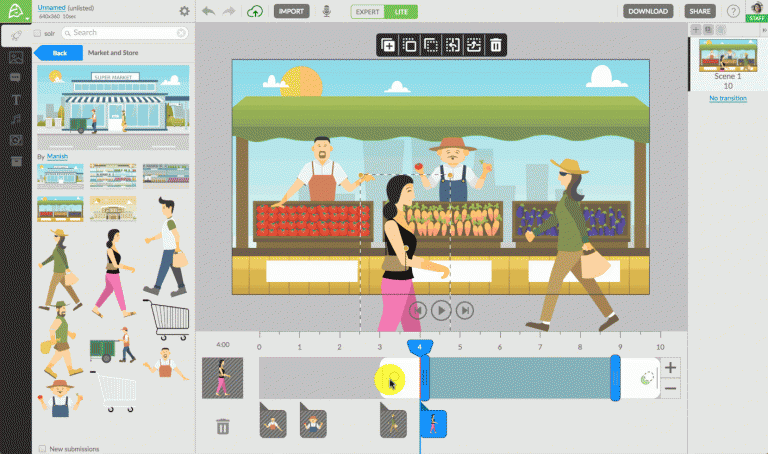Click the cloud save icon
This screenshot has width=768, height=454.
point(255,11)
